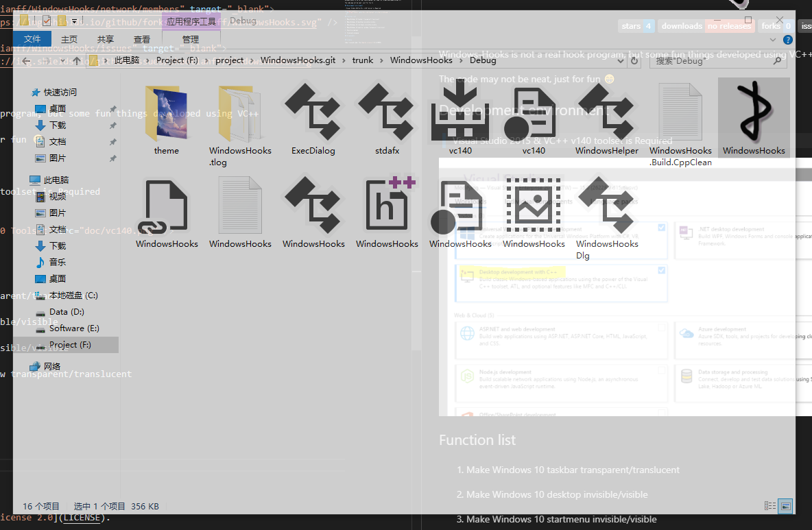Go forward in Explorer navigation
Screen dimensions: 812x530
pos(48,61)
